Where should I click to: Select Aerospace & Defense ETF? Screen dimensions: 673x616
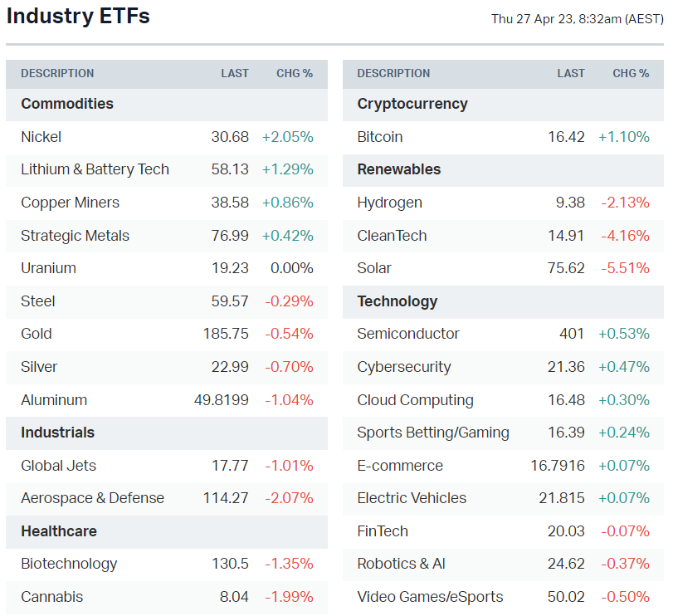[x=92, y=498]
